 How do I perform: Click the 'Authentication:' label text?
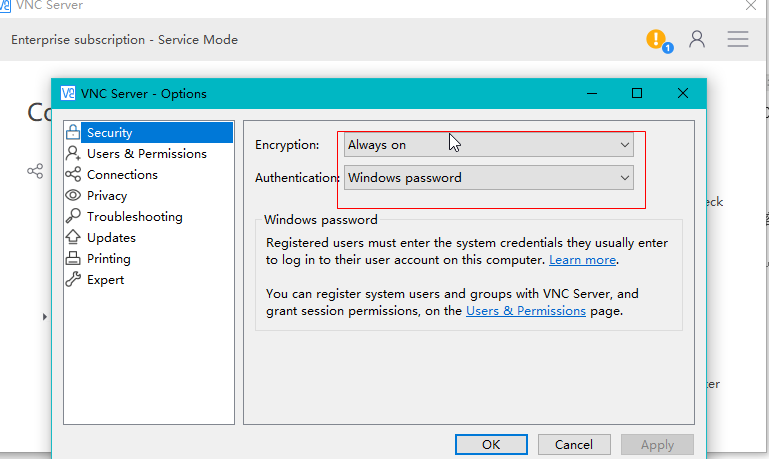click(297, 178)
